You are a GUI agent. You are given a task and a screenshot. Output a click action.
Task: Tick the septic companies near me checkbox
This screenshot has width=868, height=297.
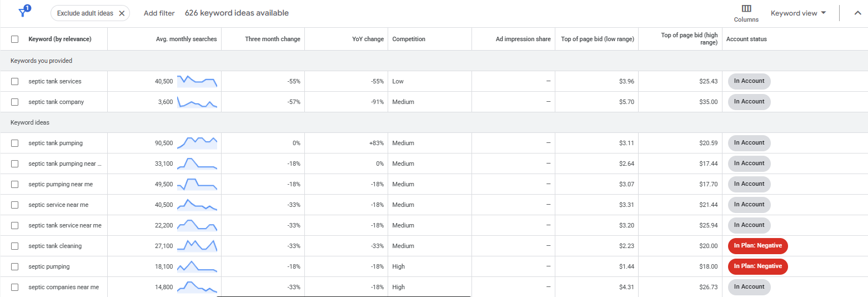pyautogui.click(x=15, y=288)
